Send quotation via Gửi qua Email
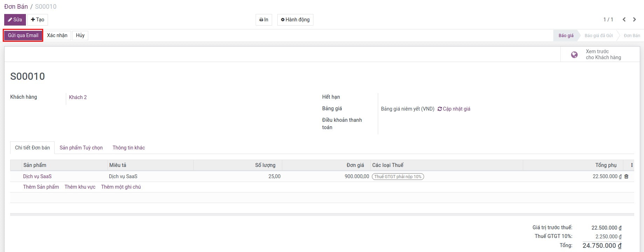 [23, 35]
